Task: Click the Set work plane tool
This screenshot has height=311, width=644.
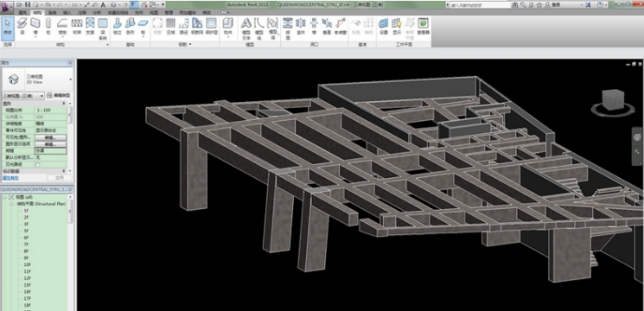Action: click(383, 26)
